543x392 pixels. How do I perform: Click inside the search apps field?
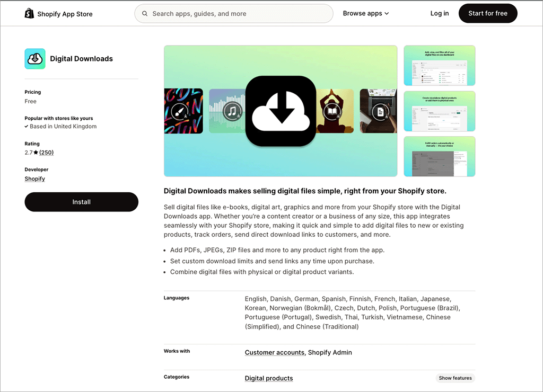click(x=233, y=13)
